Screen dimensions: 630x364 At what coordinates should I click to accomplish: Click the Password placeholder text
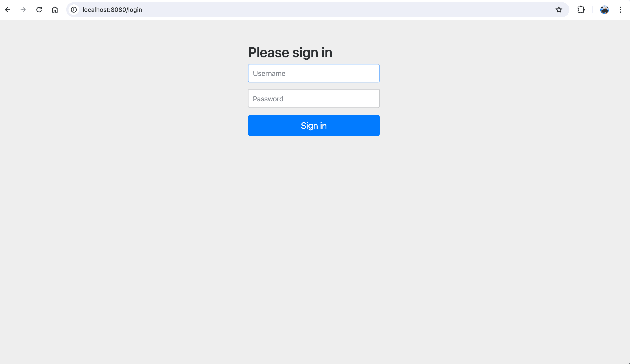coord(268,99)
